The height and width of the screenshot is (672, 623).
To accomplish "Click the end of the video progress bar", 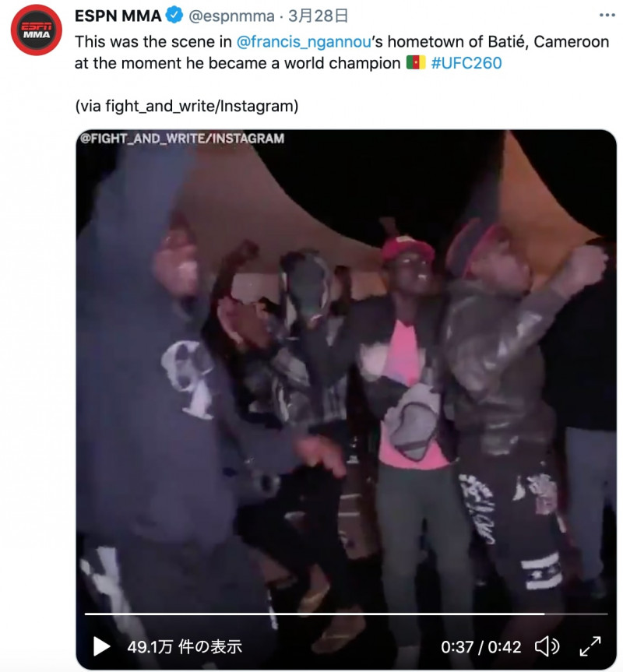I will point(606,614).
